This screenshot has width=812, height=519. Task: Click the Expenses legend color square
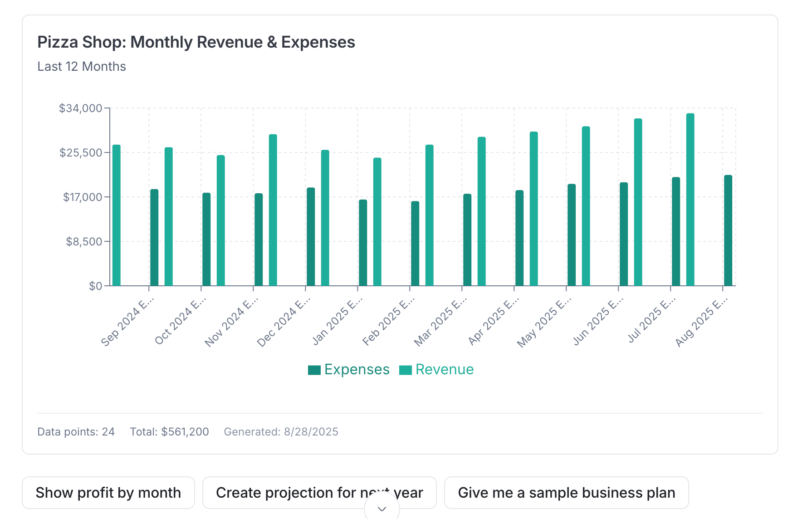tap(314, 370)
